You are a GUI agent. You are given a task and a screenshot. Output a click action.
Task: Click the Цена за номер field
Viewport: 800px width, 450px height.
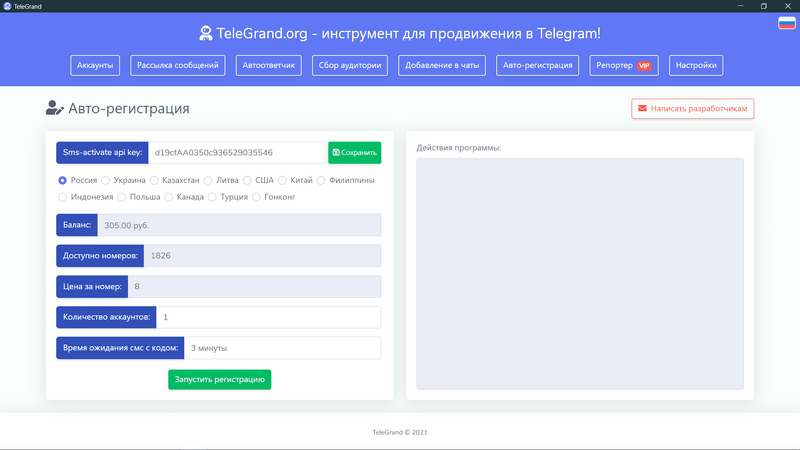click(x=254, y=286)
